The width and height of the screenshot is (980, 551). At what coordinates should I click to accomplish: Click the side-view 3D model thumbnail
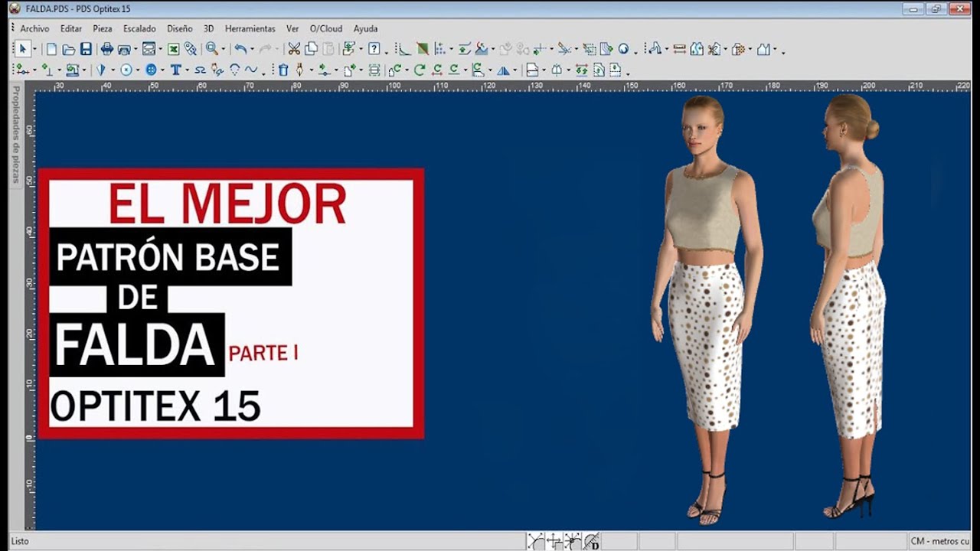click(x=848, y=305)
